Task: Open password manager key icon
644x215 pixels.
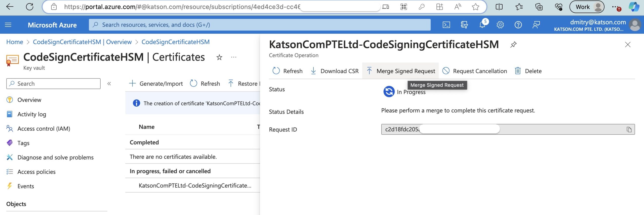Action: click(422, 7)
